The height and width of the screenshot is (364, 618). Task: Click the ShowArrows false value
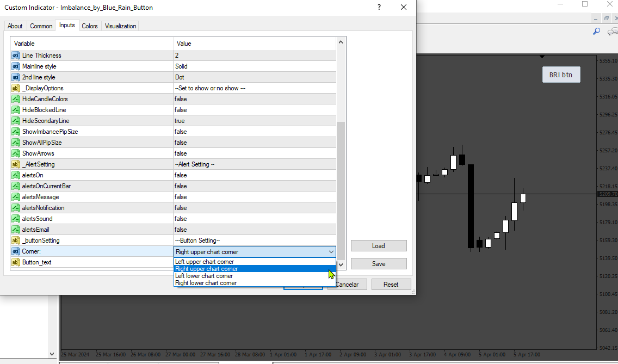(181, 153)
